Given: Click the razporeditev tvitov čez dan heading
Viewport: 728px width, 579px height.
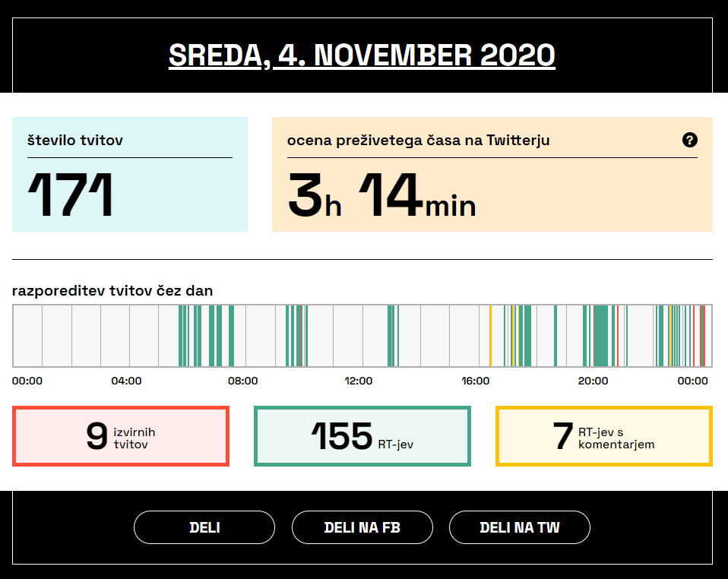Looking at the screenshot, I should (x=112, y=291).
